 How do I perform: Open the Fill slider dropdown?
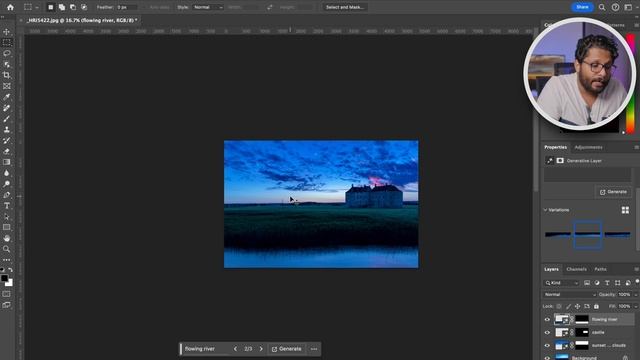coord(635,307)
